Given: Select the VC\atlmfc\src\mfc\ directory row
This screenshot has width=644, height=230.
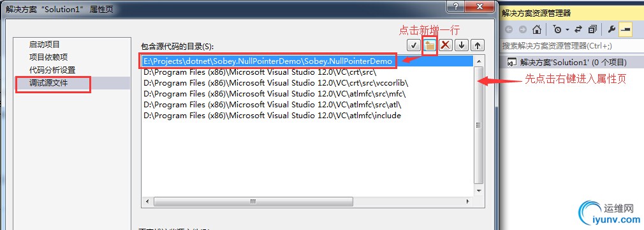Looking at the screenshot, I should (x=308, y=94).
